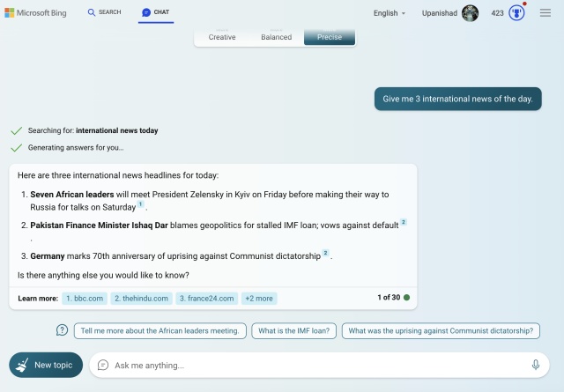Viewport: 564px width, 392px height.
Task: Click the Ask me anything input field
Action: (317, 365)
